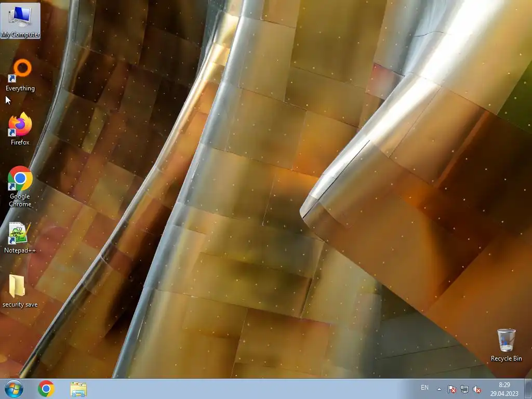Screen dimensions: 532x399
Task: Select the My Computer desktop icon
Action: pyautogui.click(x=20, y=21)
